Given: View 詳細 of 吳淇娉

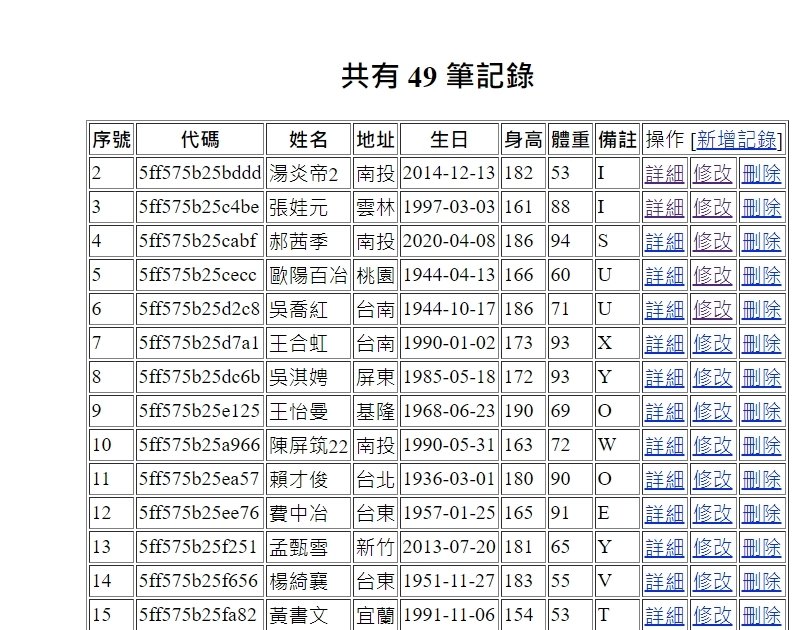Looking at the screenshot, I should [665, 378].
